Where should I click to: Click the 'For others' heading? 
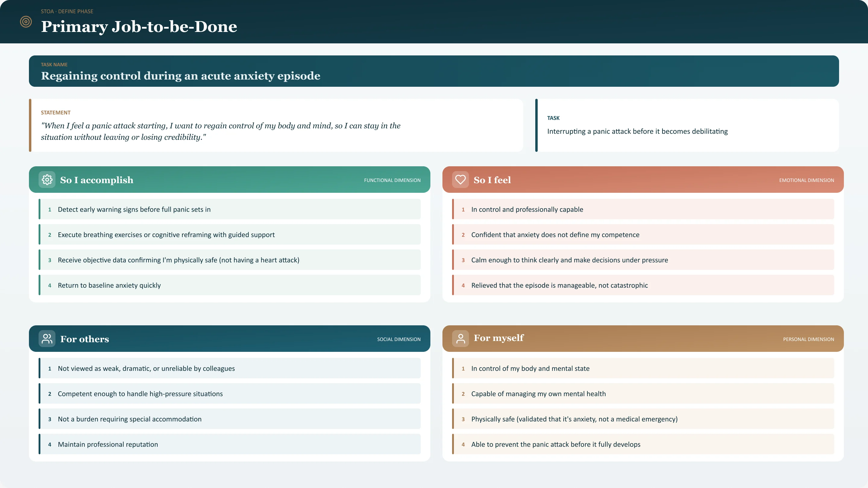pyautogui.click(x=85, y=339)
